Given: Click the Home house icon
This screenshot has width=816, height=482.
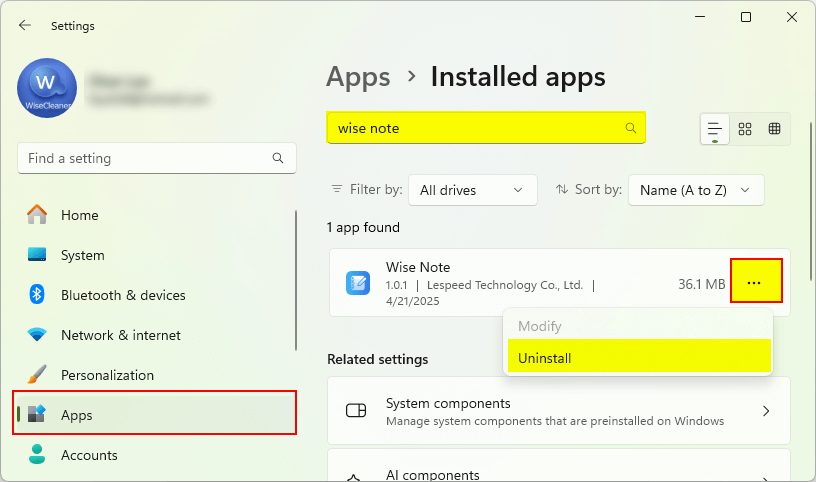Looking at the screenshot, I should tap(37, 214).
